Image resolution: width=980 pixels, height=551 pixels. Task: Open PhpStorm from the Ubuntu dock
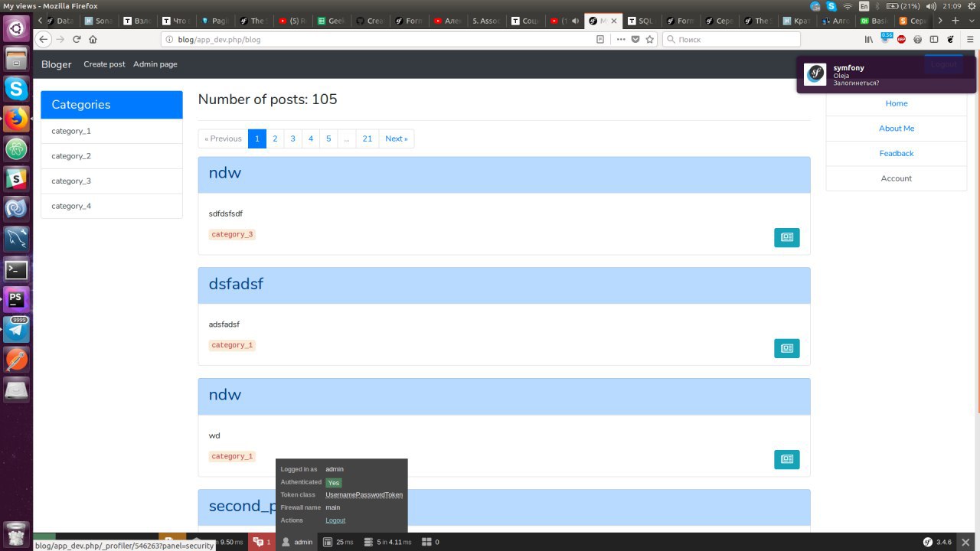pyautogui.click(x=16, y=299)
